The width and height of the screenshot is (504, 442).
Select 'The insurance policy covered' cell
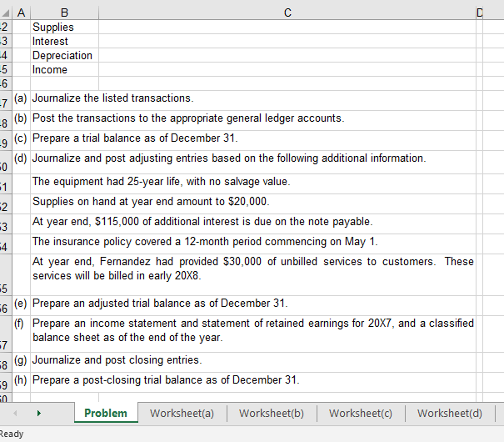253,244
